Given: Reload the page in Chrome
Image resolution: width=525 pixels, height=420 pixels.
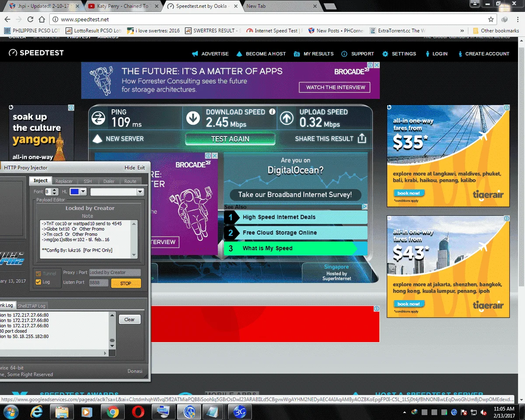Looking at the screenshot, I should click(30, 19).
